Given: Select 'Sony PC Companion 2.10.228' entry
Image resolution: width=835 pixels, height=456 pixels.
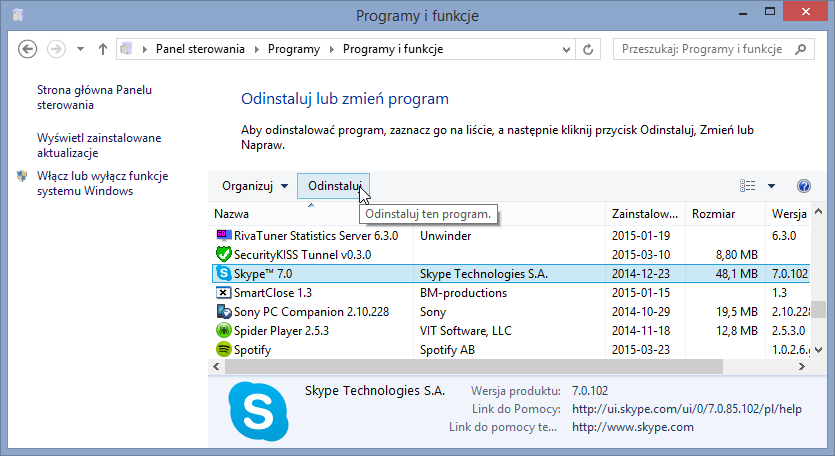Looking at the screenshot, I should pyautogui.click(x=312, y=312).
